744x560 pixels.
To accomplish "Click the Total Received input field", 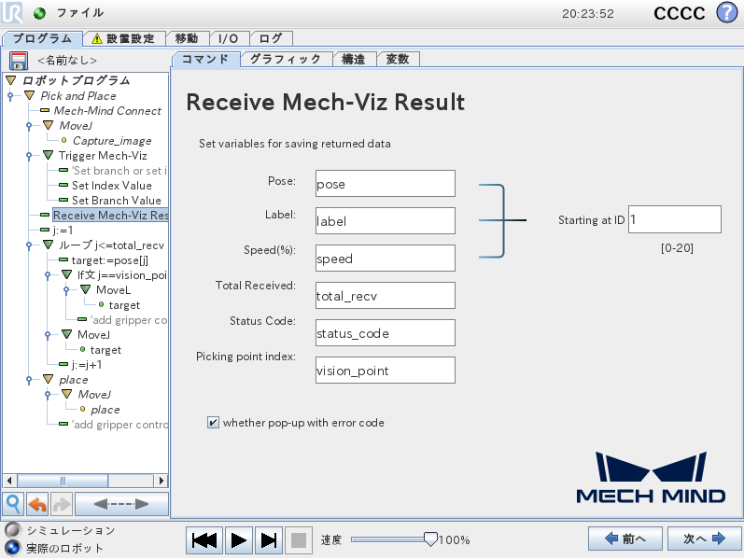I will [386, 296].
